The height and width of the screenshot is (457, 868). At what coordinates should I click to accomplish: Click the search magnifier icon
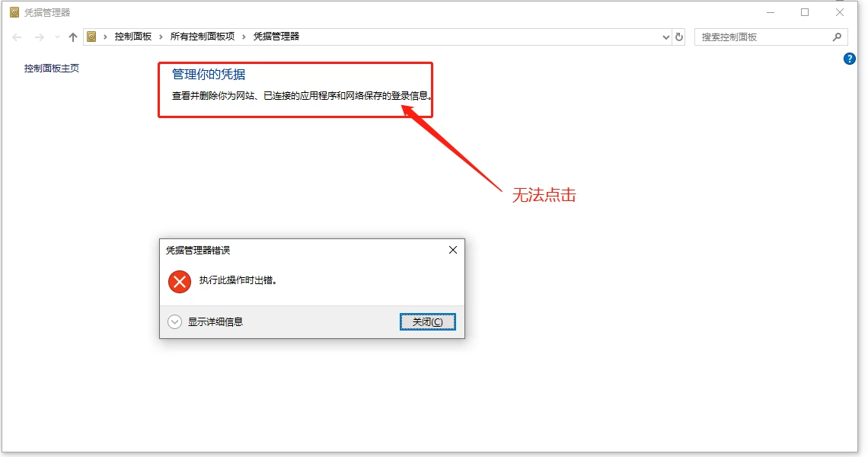click(x=837, y=37)
